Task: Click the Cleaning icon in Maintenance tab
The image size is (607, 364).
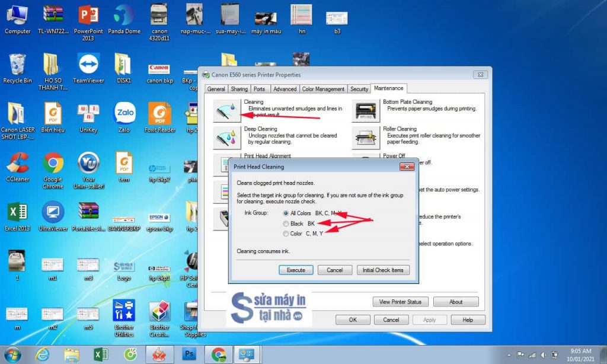Action: click(227, 111)
